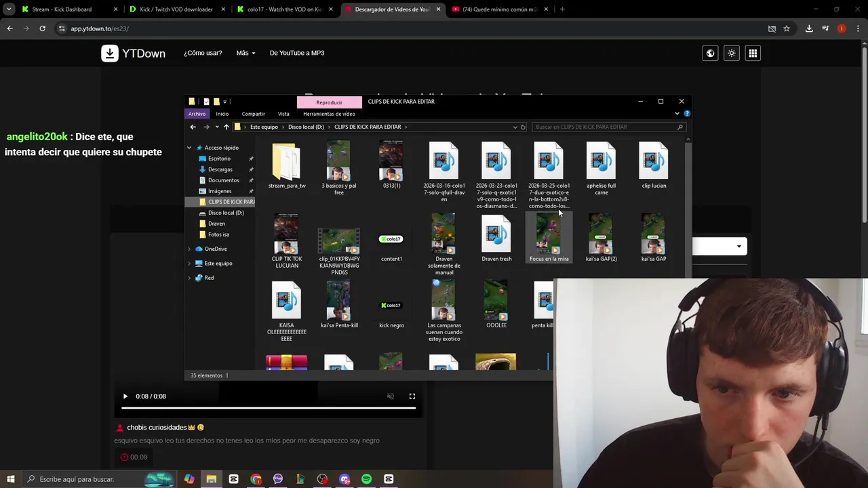
Task: Click 'Disco local (D:)' breadcrumb segment
Action: [305, 127]
